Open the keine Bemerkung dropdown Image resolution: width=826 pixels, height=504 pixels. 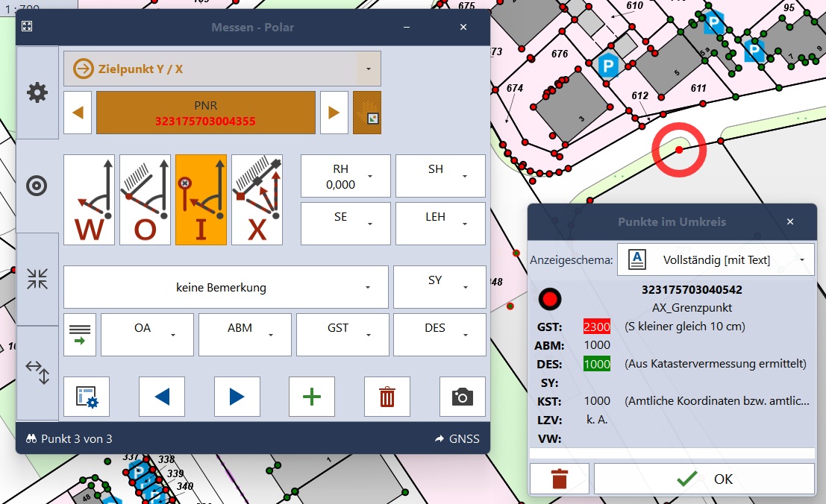point(225,287)
